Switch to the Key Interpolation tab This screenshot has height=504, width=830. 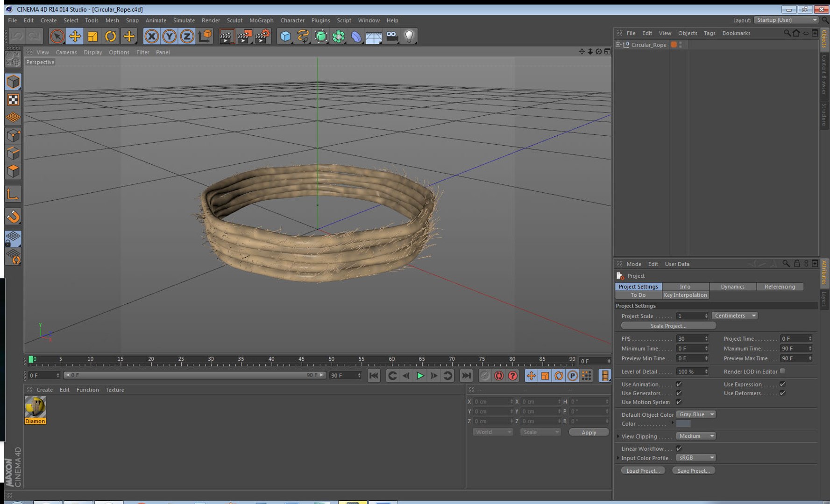(685, 295)
